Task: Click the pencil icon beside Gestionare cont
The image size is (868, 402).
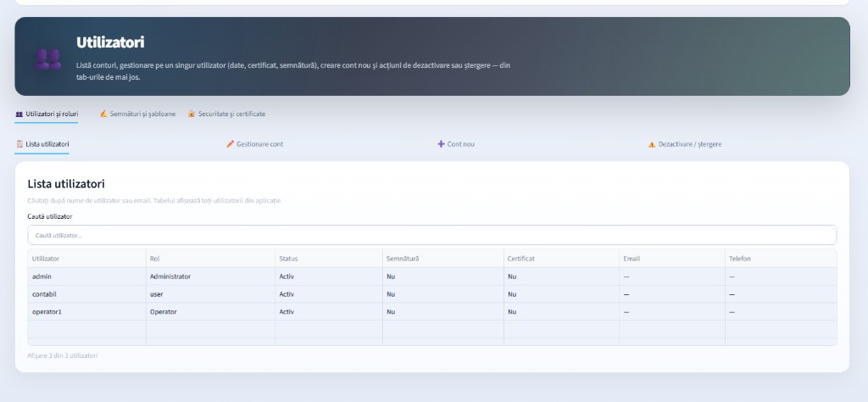Action: (231, 144)
